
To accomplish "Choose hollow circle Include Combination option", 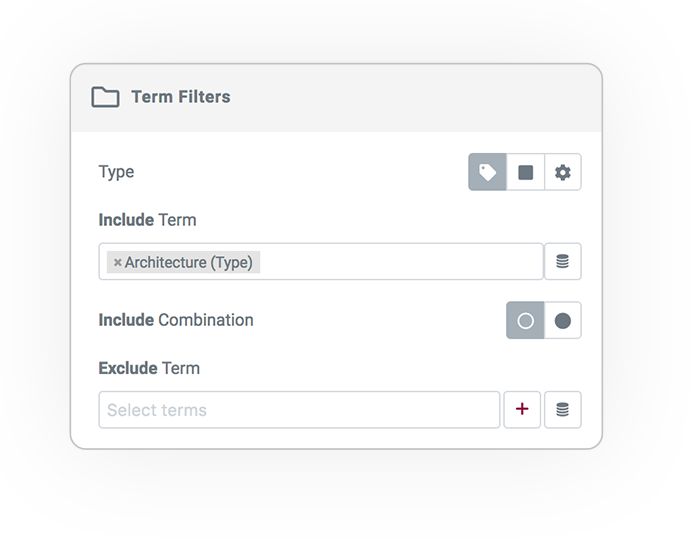I will (525, 320).
